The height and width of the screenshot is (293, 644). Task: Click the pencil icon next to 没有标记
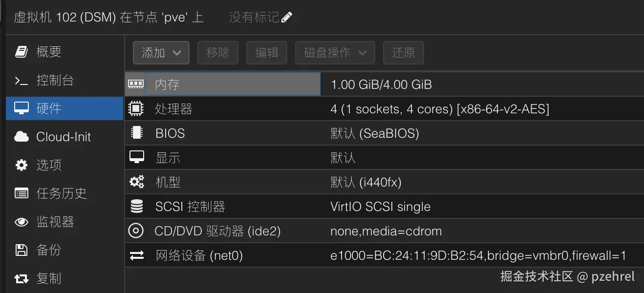pyautogui.click(x=286, y=17)
